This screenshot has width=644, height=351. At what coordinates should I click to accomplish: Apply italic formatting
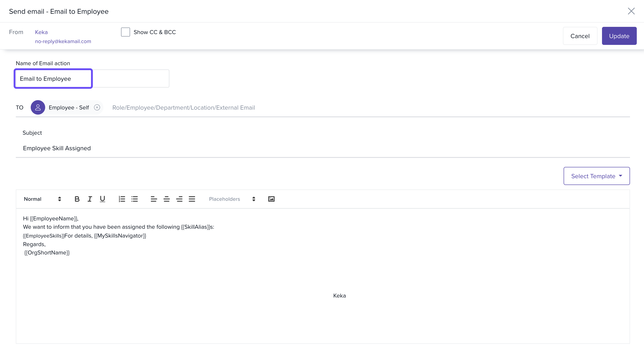click(90, 199)
